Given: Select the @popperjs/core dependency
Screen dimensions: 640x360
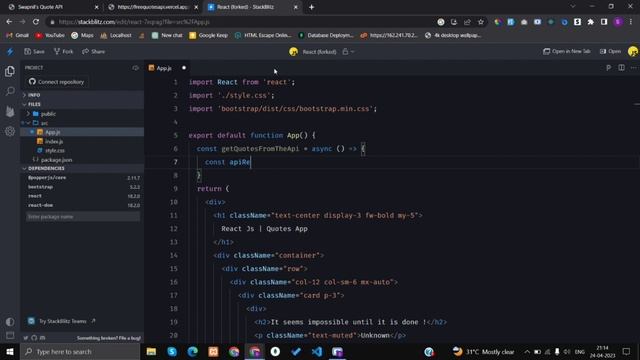Looking at the screenshot, I should 82,178.
